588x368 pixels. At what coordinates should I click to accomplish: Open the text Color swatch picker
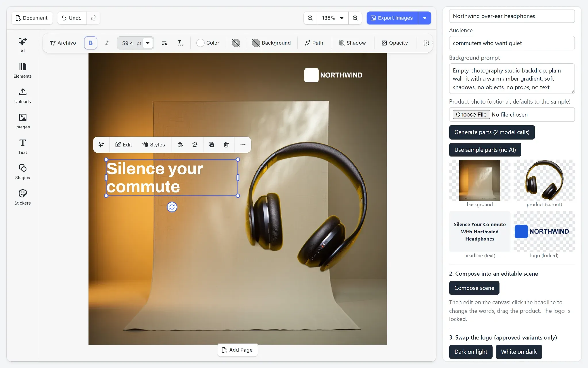click(208, 43)
